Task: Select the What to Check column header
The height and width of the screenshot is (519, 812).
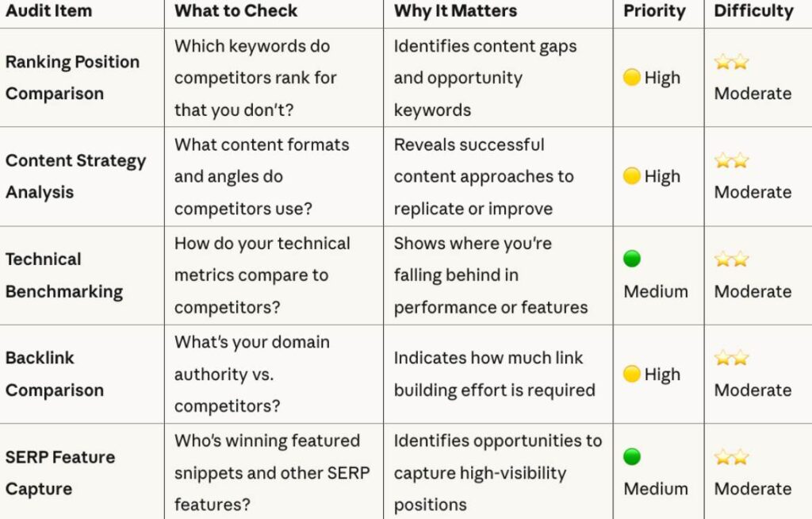Action: pyautogui.click(x=236, y=11)
